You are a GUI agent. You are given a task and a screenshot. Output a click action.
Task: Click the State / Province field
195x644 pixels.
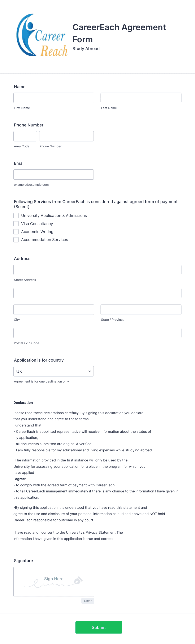point(141,309)
